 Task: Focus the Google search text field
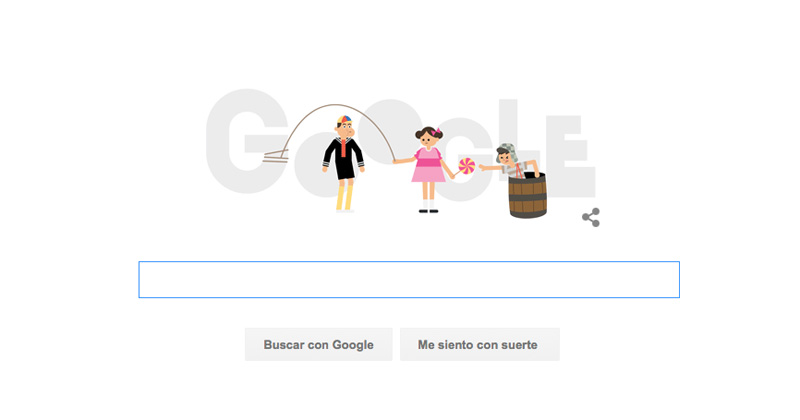coord(409,280)
